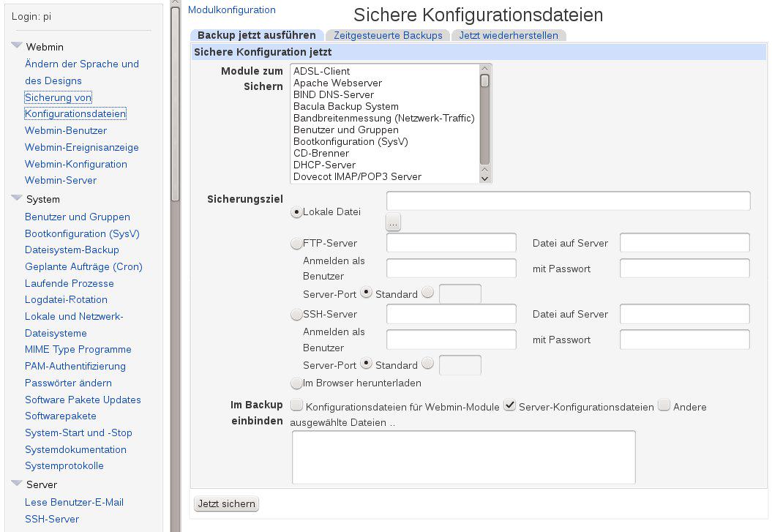The height and width of the screenshot is (532, 772).
Task: Open the Jetzt wiederherstellen tab
Action: pos(509,35)
